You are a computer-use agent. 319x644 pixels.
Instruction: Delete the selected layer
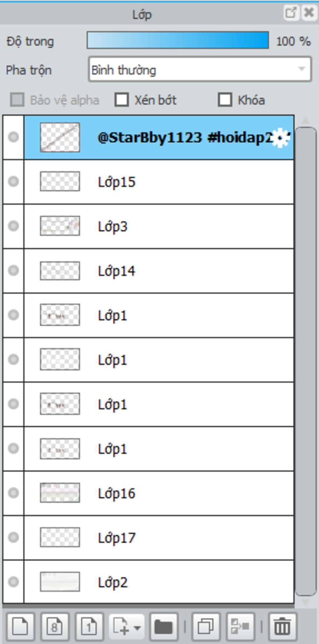coord(282,626)
